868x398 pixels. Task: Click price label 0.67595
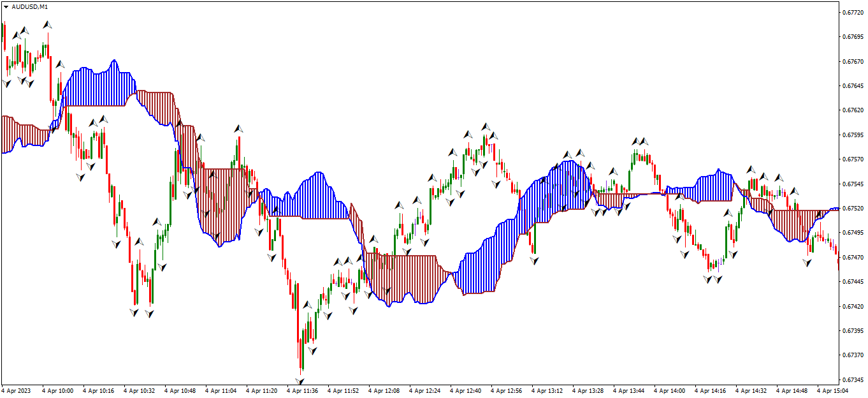pyautogui.click(x=852, y=135)
